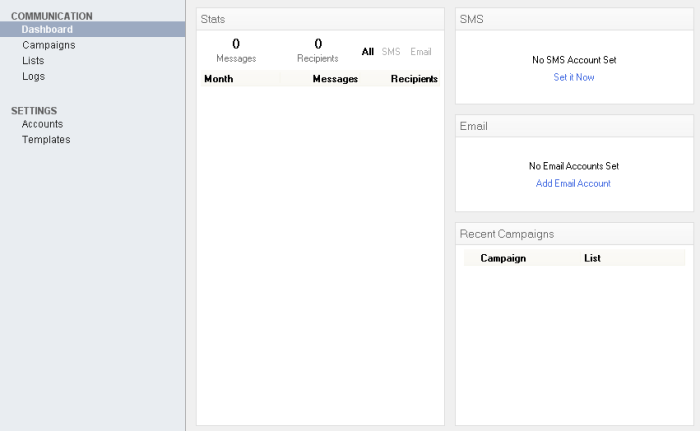The width and height of the screenshot is (700, 431).
Task: Filter stats by SMS
Action: 391,51
